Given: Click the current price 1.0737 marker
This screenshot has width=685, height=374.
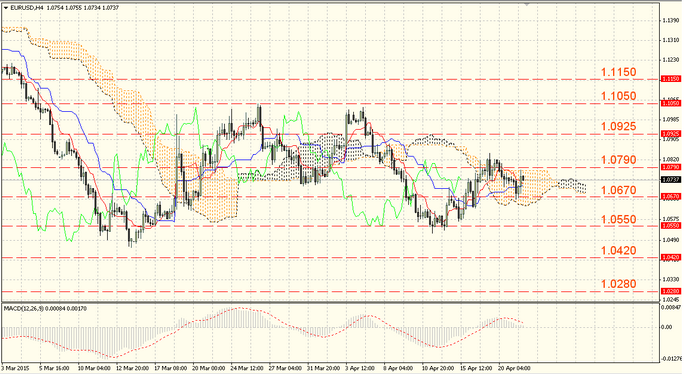Looking at the screenshot, I should (671, 180).
